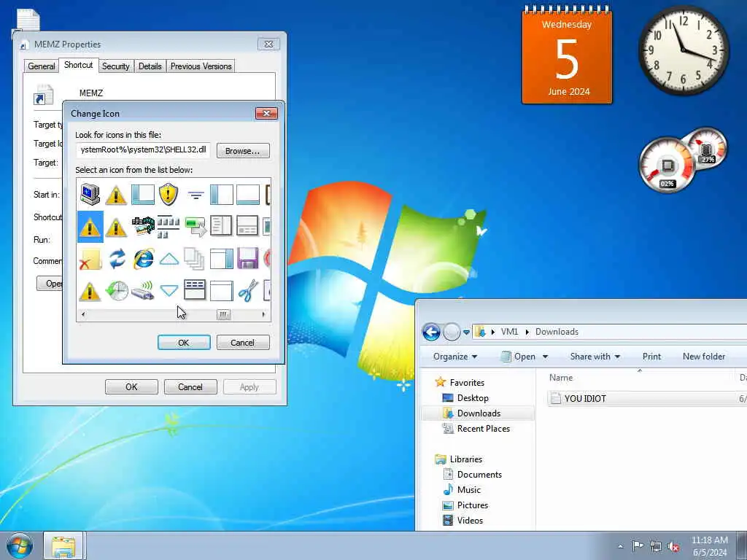This screenshot has height=560, width=747.
Task: Open the Organize dropdown menu
Action: (455, 356)
